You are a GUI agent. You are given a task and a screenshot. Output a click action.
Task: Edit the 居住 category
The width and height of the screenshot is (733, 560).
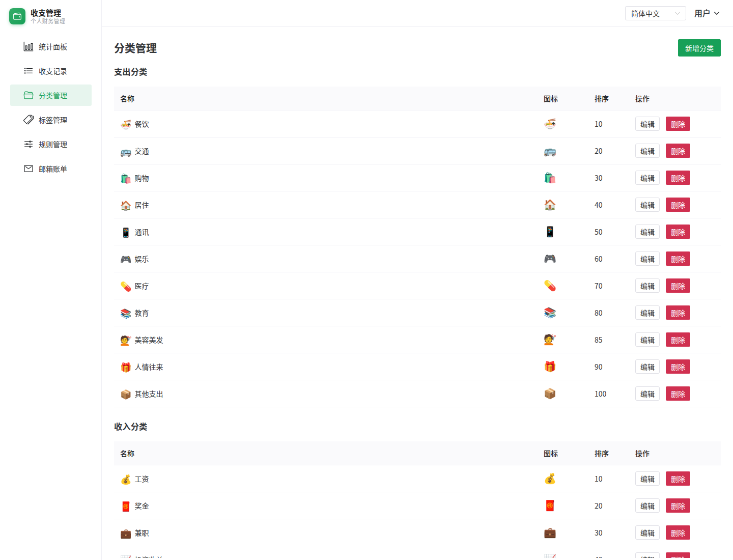[647, 205]
